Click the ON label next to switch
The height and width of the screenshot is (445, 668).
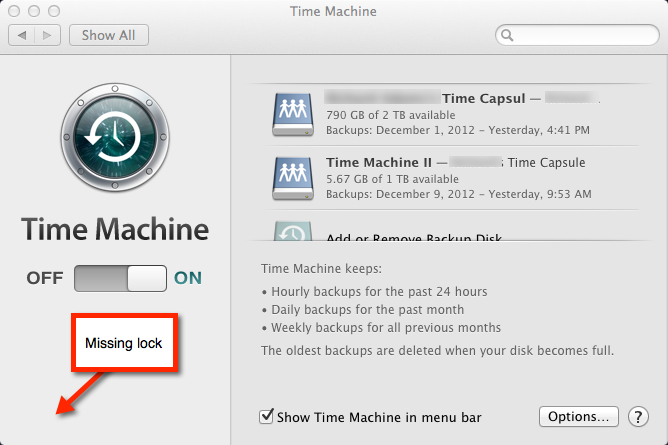(x=188, y=278)
